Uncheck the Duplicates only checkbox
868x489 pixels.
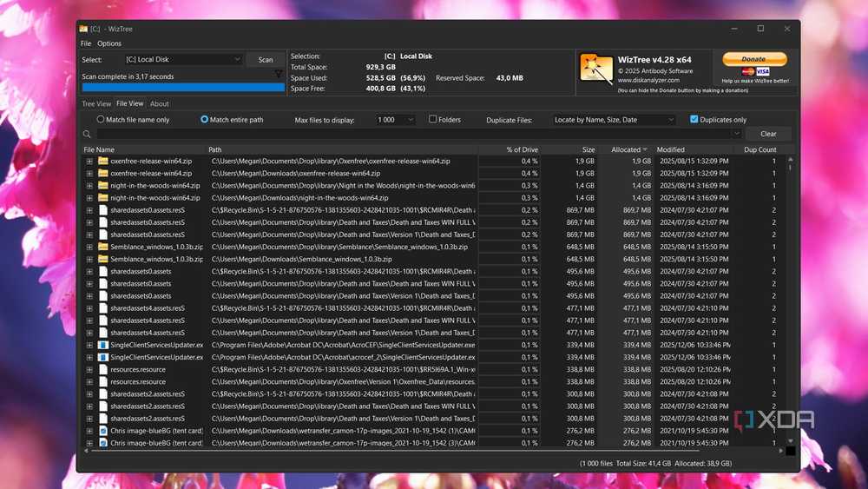coord(694,119)
